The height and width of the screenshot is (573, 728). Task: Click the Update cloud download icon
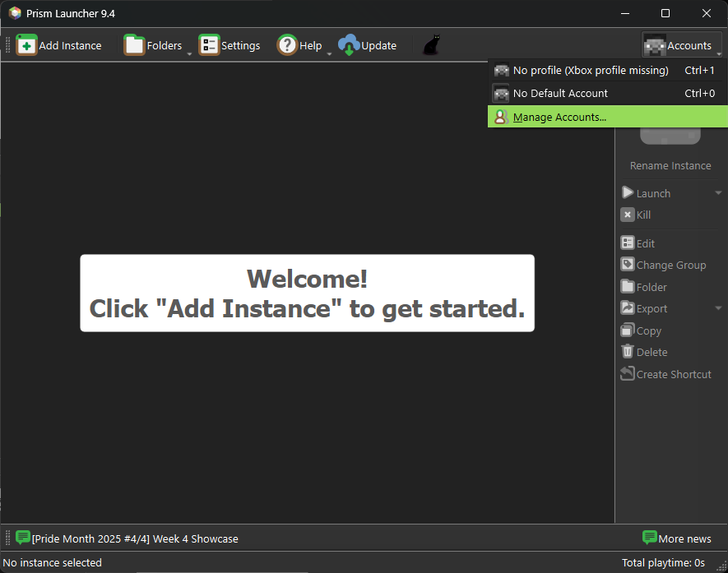(x=350, y=45)
